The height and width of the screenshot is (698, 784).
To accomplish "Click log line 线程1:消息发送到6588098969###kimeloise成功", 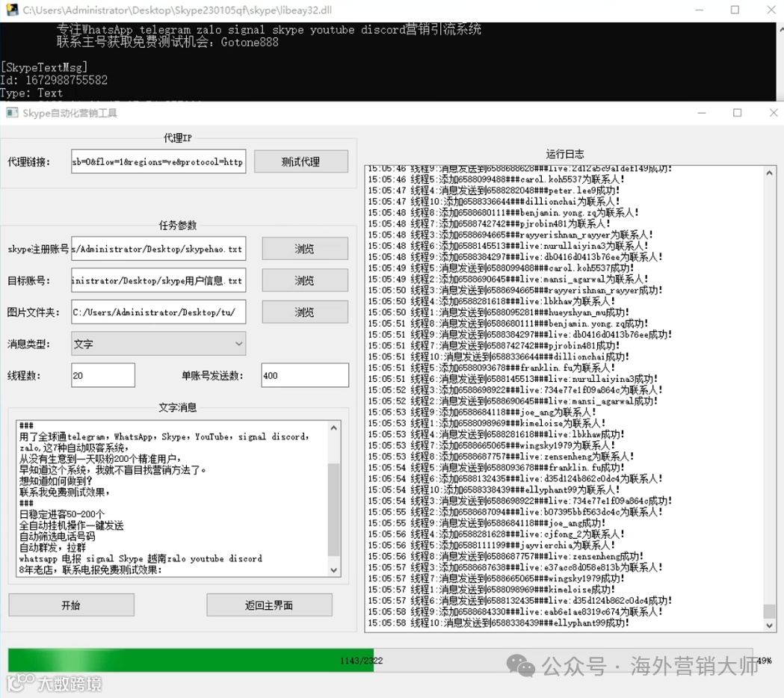I will [x=491, y=590].
